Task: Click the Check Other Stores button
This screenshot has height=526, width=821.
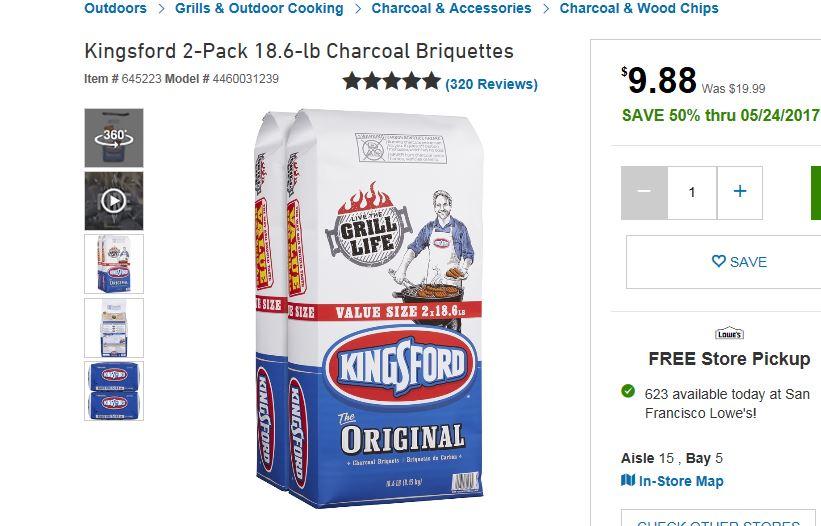Action: [x=718, y=521]
